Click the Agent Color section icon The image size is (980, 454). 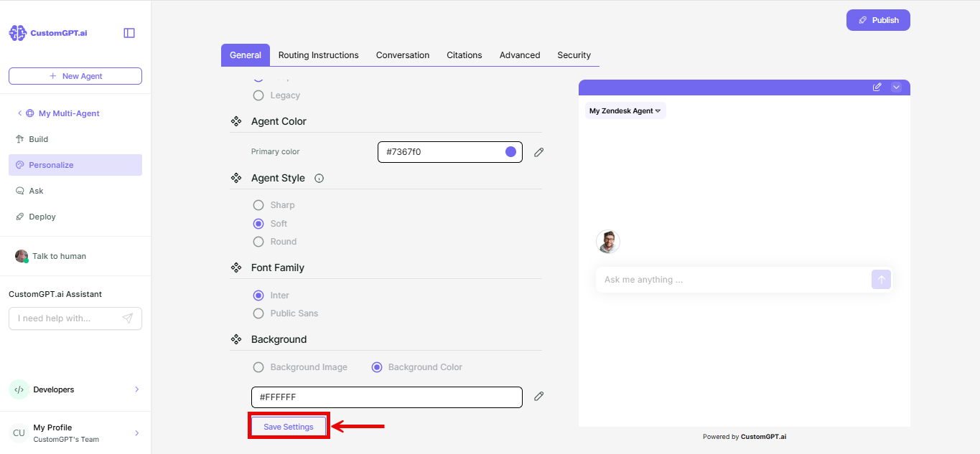tap(236, 122)
